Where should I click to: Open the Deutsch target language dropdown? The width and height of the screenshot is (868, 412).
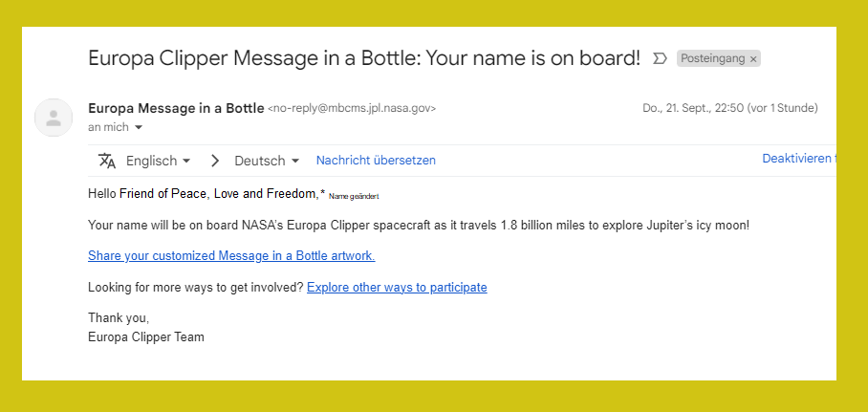pyautogui.click(x=267, y=161)
